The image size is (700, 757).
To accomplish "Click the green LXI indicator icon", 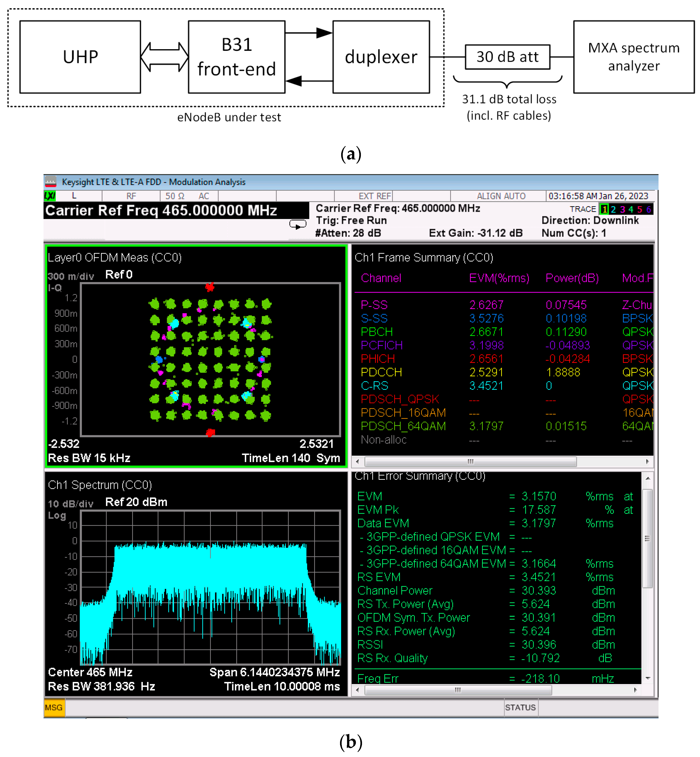I will coord(50,196).
